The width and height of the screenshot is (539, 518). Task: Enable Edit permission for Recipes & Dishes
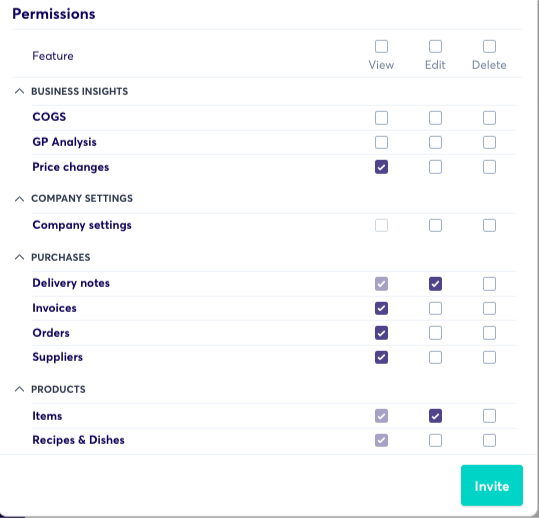pos(435,440)
